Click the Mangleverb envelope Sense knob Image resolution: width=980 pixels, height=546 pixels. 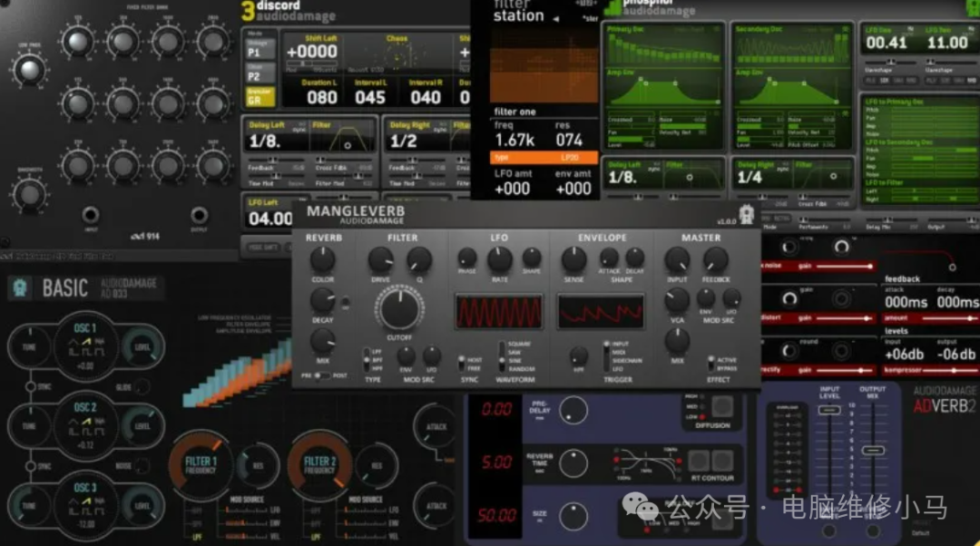(573, 260)
